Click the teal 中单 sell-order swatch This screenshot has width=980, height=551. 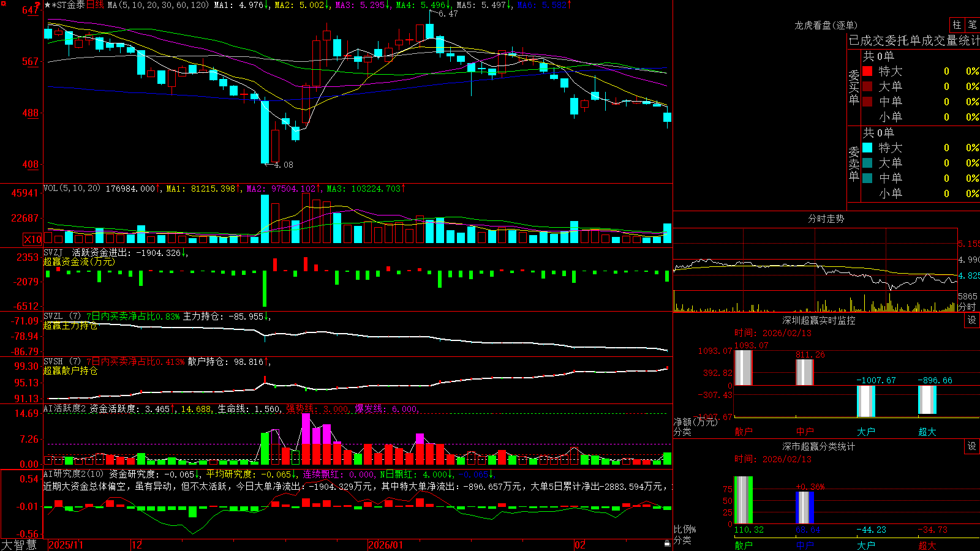click(x=867, y=178)
